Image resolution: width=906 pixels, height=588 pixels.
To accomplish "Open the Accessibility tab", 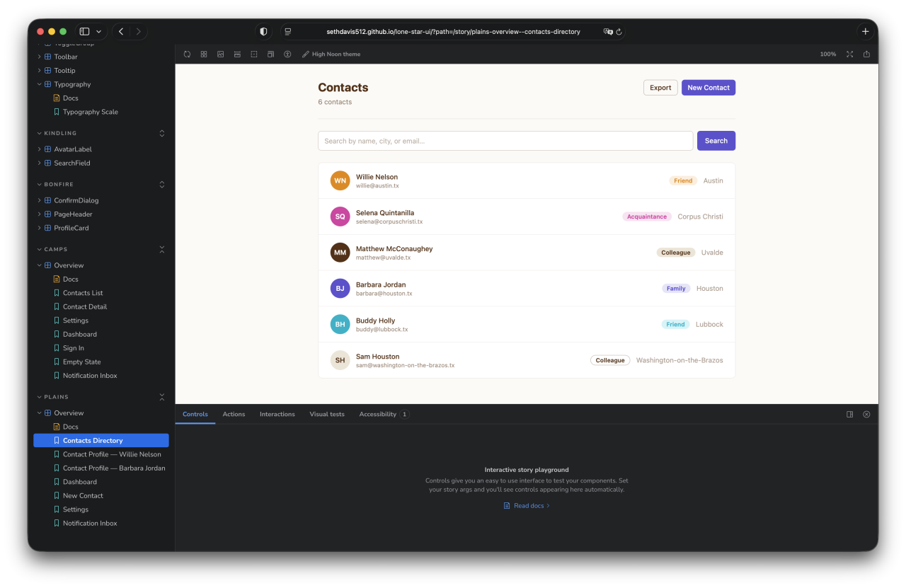I will point(379,414).
